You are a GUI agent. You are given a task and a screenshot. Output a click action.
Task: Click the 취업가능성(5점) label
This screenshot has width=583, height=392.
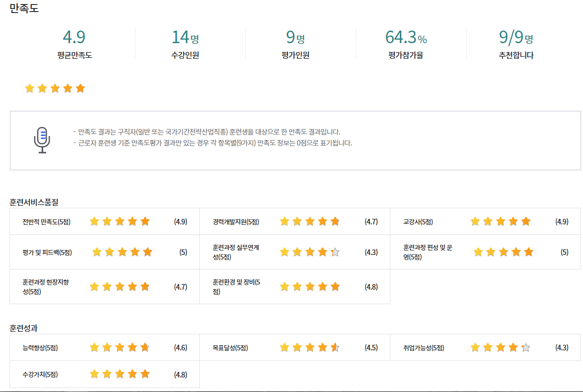423,348
